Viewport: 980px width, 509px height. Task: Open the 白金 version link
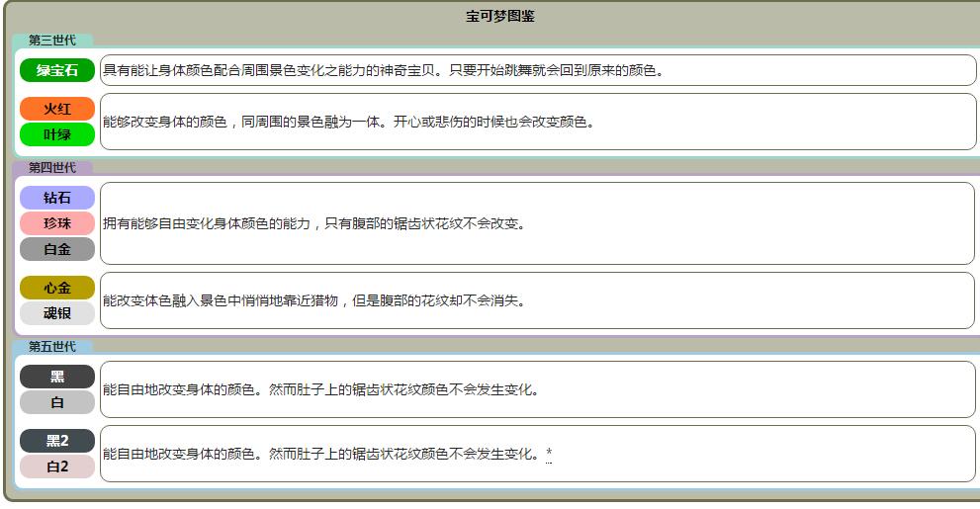tap(57, 249)
